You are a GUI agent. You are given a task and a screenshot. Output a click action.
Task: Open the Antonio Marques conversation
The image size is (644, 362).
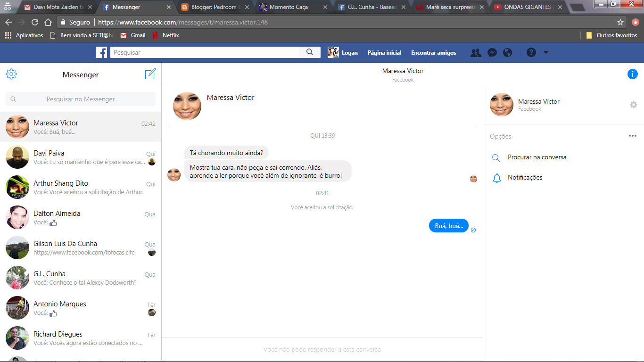tap(81, 308)
